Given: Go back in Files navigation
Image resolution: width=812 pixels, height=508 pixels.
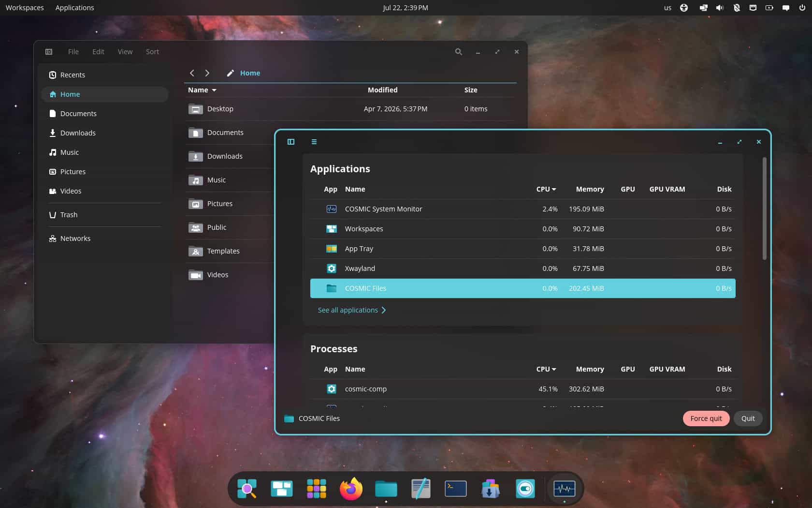Looking at the screenshot, I should tap(192, 73).
